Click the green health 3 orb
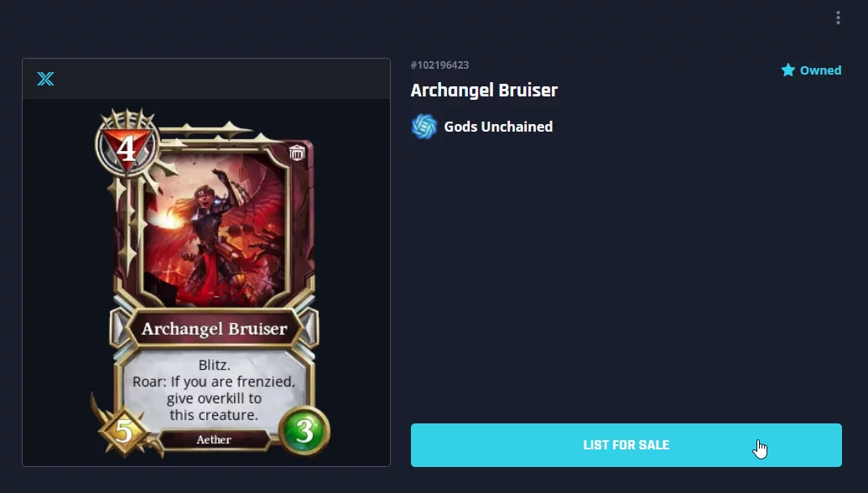 (304, 430)
